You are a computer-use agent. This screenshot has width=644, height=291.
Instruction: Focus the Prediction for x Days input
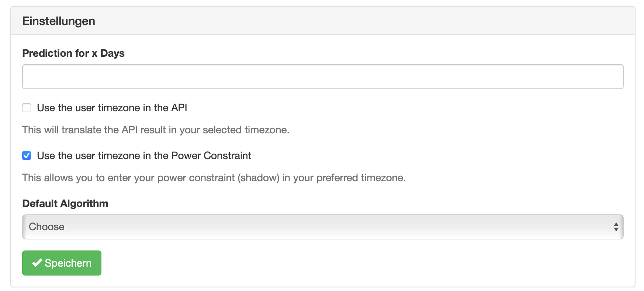click(322, 77)
